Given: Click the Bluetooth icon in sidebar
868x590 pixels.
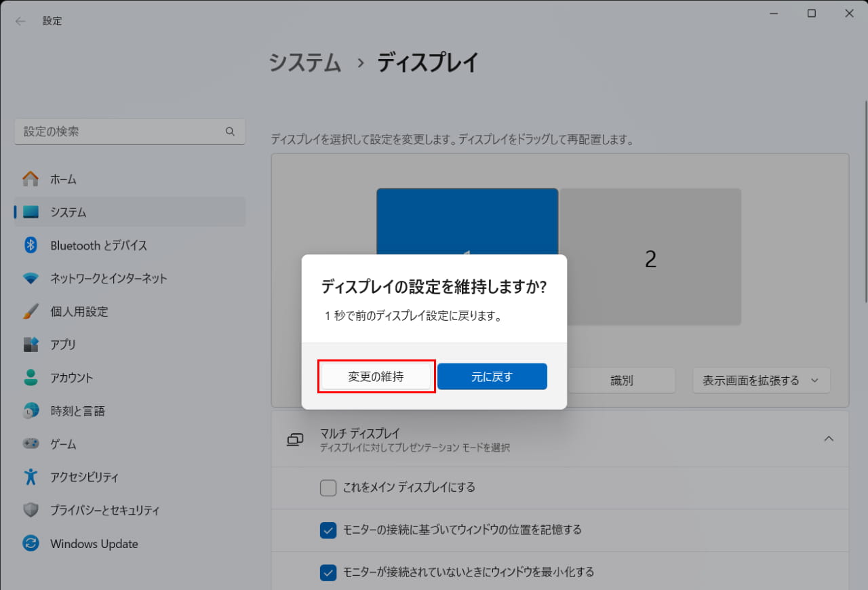Looking at the screenshot, I should (31, 245).
